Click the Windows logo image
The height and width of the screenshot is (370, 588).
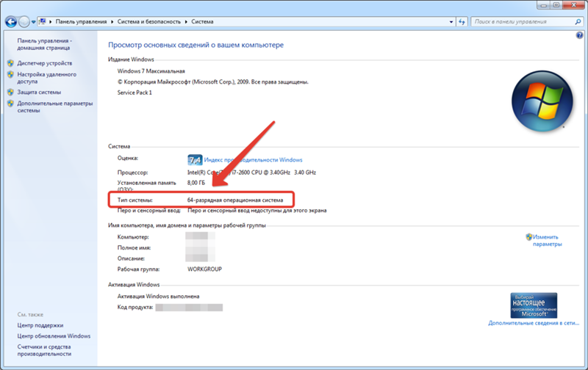(542, 101)
